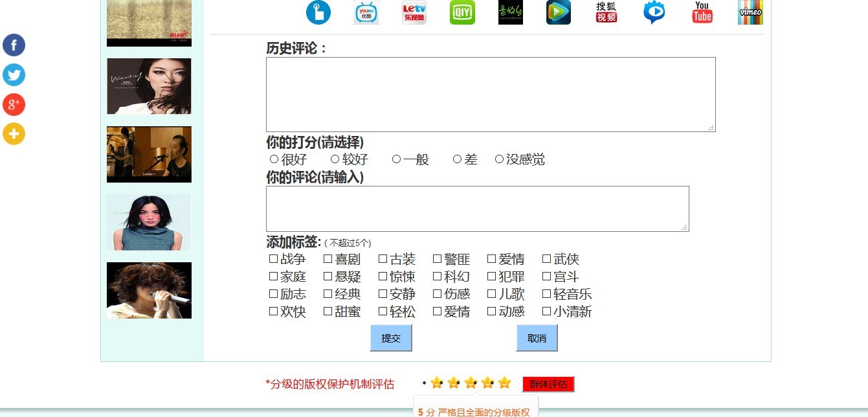Check the 战争 tag checkbox
This screenshot has height=417, width=868.
point(273,259)
